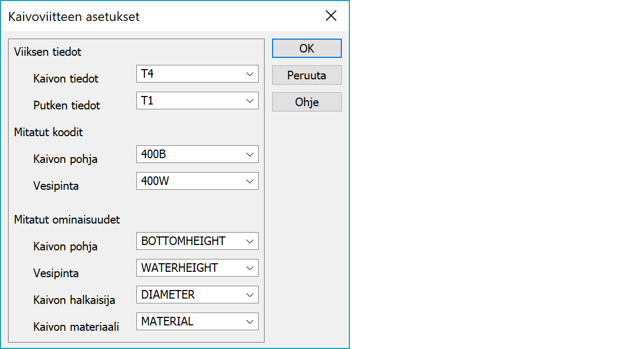Click the BOTTOMHEIGHT property text
Image resolution: width=644 pixels, height=349 pixels.
[x=184, y=241]
